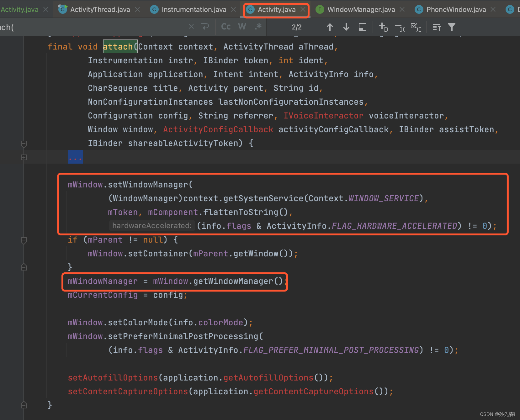Go to previous occurrence arrow
This screenshot has width=520, height=420.
[330, 27]
